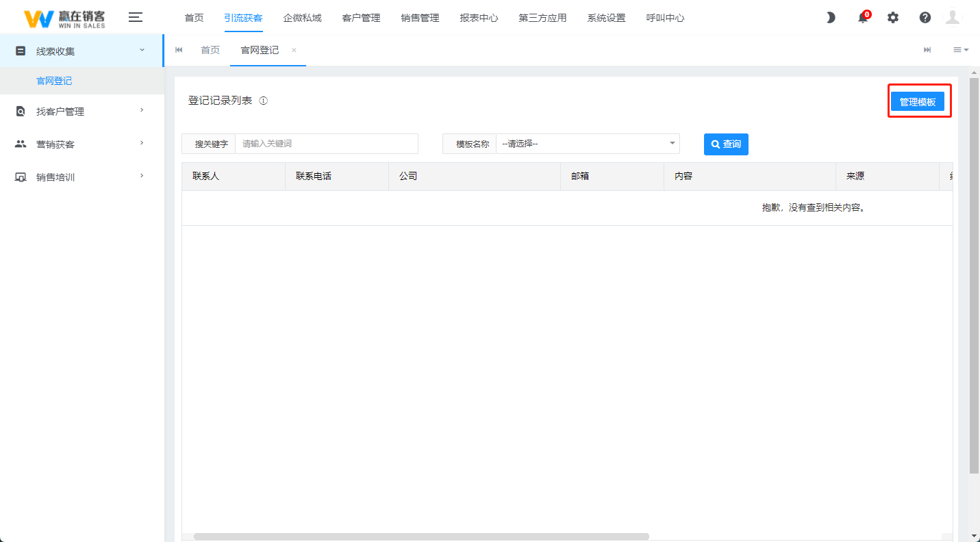Close the 官网登记 tab
This screenshot has height=542, width=980.
294,50
